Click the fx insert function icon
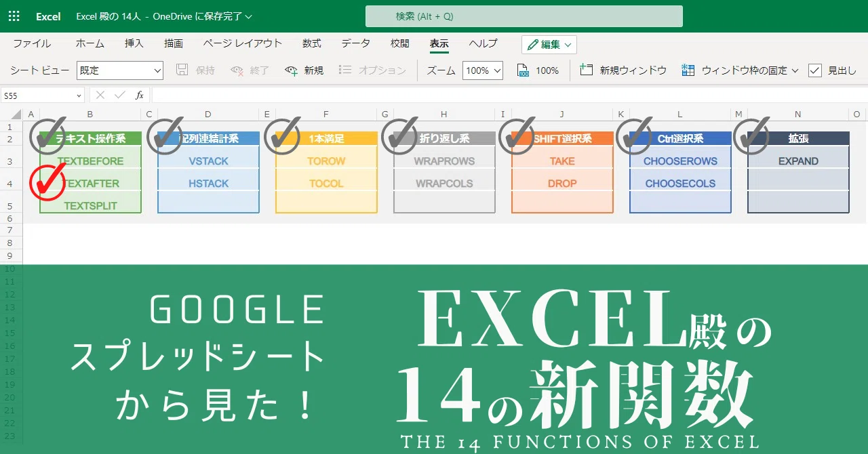This screenshot has height=454, width=868. [x=139, y=96]
